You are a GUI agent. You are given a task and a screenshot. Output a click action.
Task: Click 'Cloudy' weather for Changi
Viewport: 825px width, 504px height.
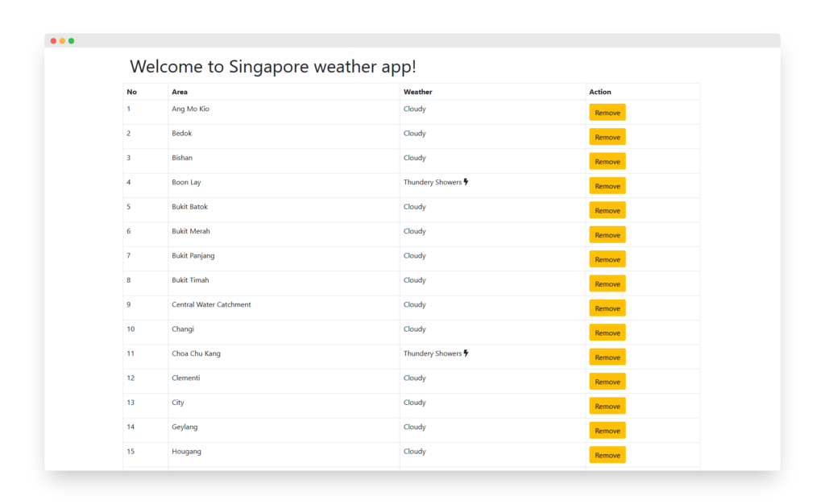tap(415, 329)
